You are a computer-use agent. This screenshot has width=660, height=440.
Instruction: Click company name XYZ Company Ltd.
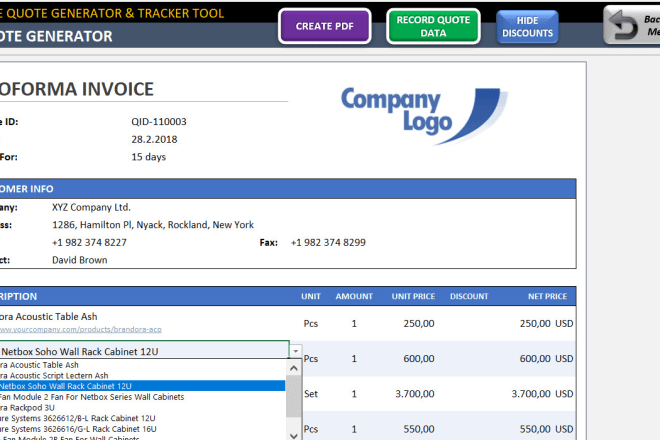tap(91, 207)
